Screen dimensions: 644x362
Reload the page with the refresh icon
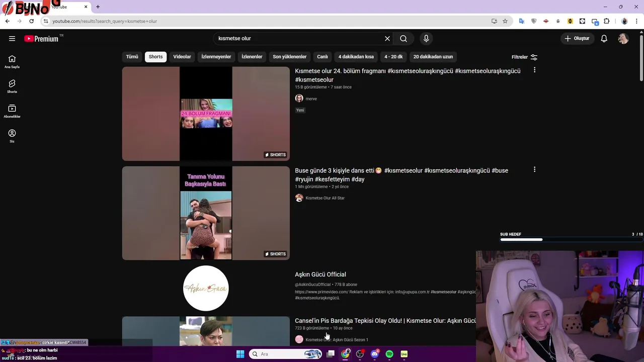[x=31, y=21]
